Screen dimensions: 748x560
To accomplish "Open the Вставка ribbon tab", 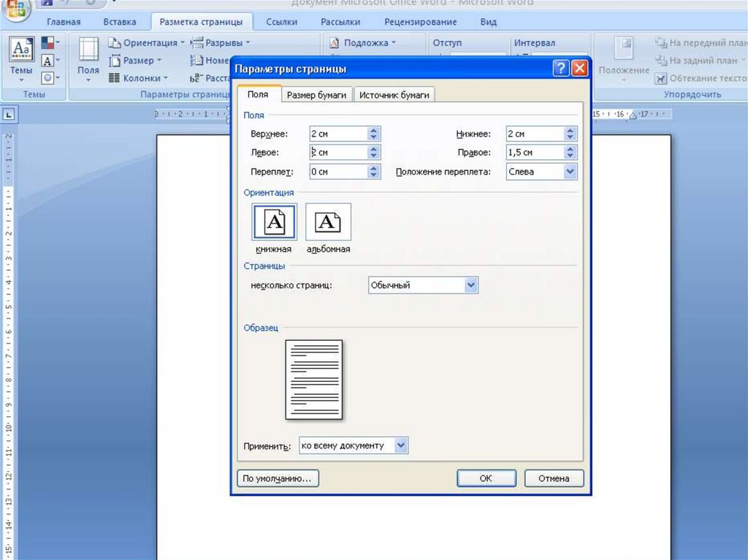I will tap(120, 22).
